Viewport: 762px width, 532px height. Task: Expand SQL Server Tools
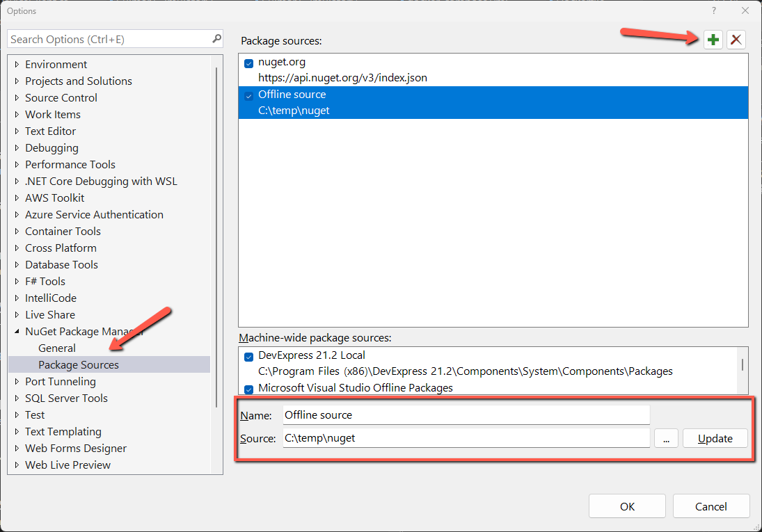17,398
